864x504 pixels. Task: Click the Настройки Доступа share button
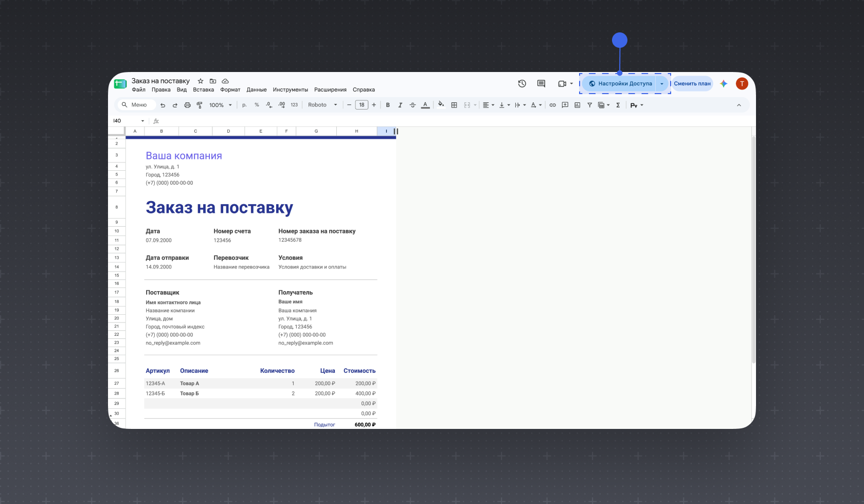(620, 83)
